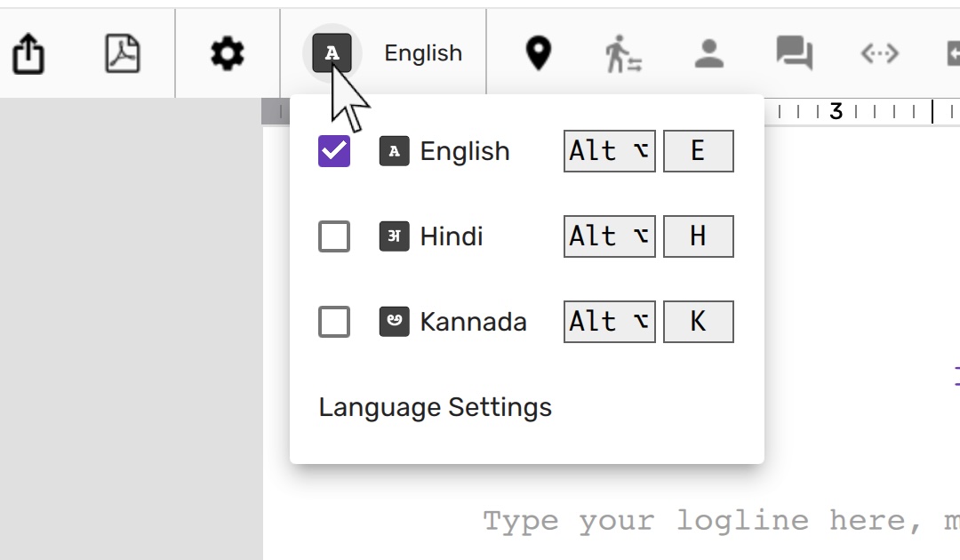The image size is (960, 560).
Task: Click the angle-brackets transition icon
Action: point(879,54)
